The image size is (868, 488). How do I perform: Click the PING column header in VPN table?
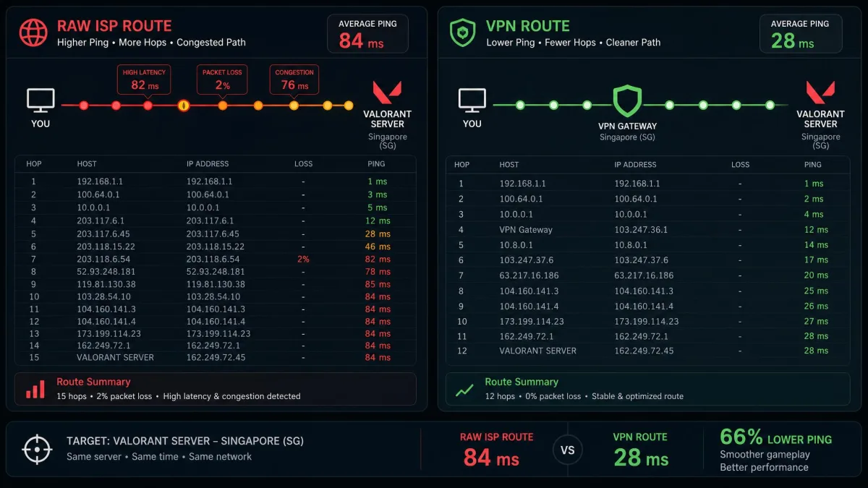813,165
